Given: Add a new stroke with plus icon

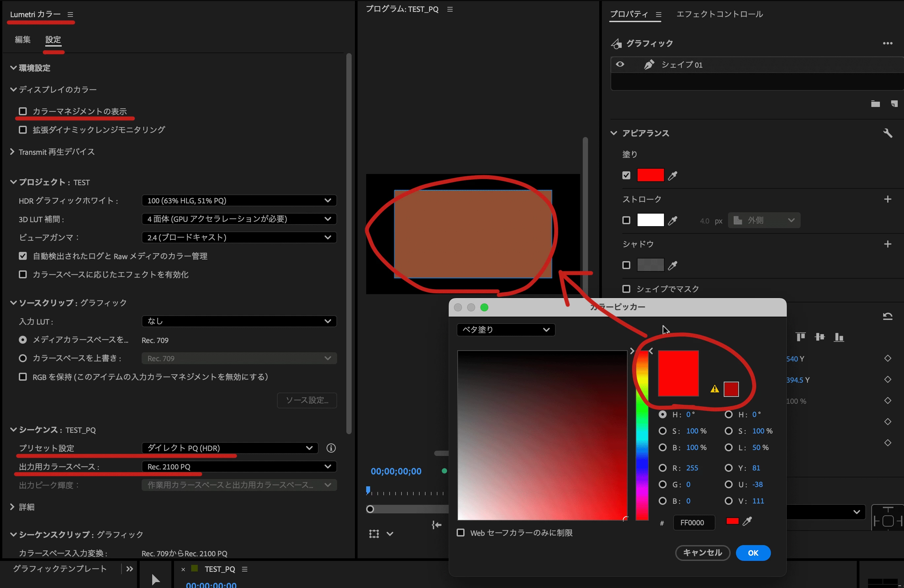Looking at the screenshot, I should pyautogui.click(x=887, y=199).
